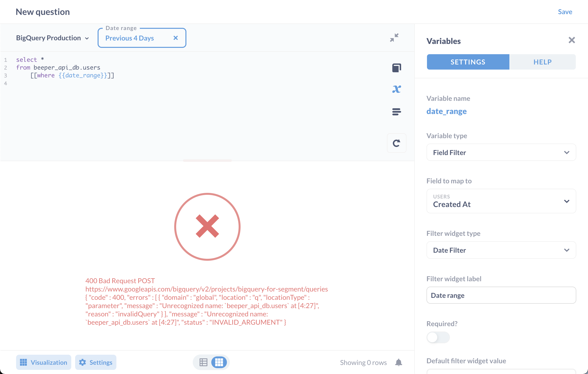Select the grid display icon
The image size is (588, 374).
219,362
